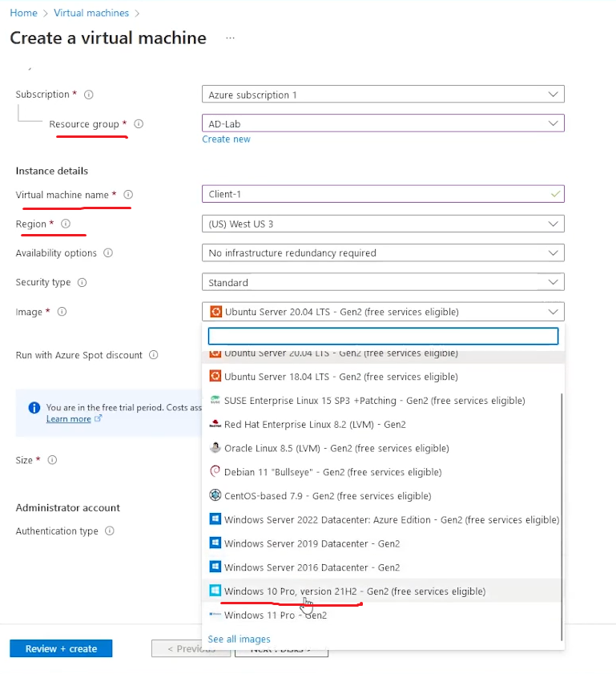
Task: Open the Subscription dropdown
Action: (383, 94)
